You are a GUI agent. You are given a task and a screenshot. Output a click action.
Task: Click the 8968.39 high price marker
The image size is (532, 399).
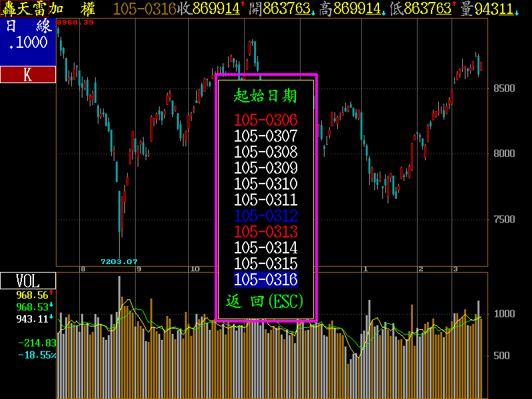click(75, 23)
